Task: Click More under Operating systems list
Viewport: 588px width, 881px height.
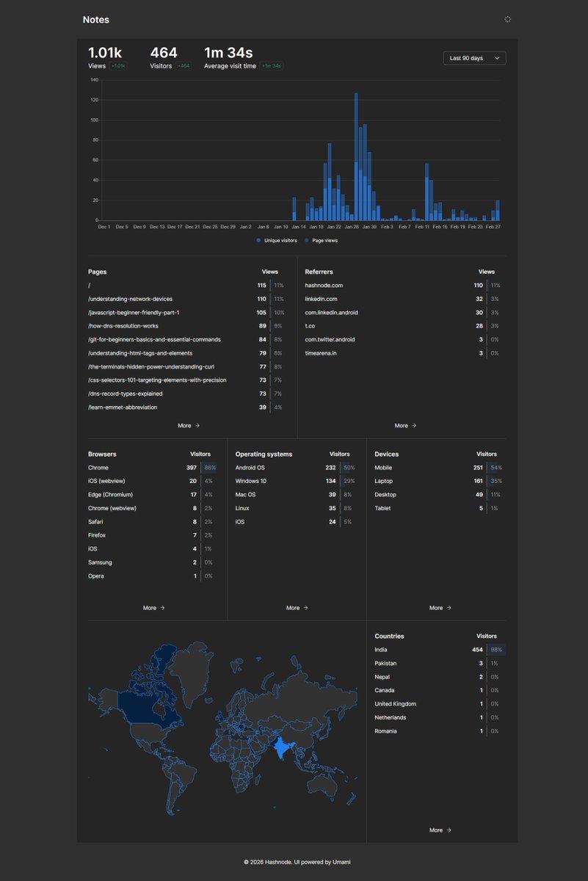Action: coord(297,608)
